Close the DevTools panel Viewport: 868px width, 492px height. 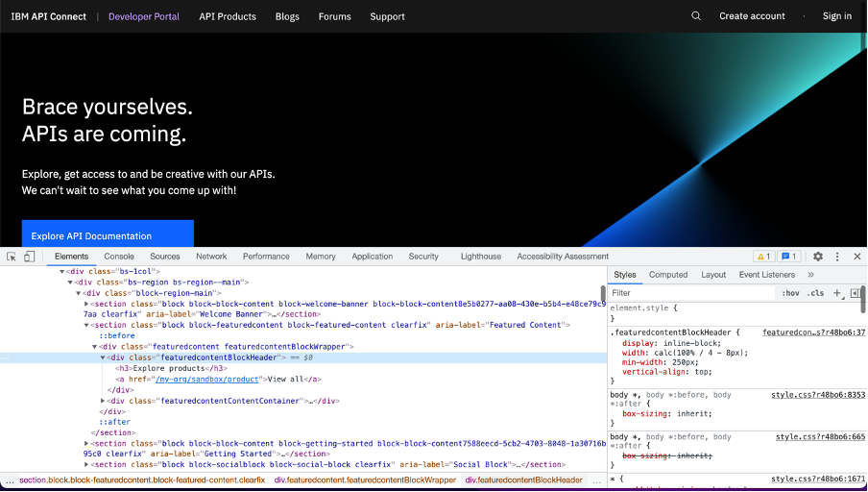(856, 257)
